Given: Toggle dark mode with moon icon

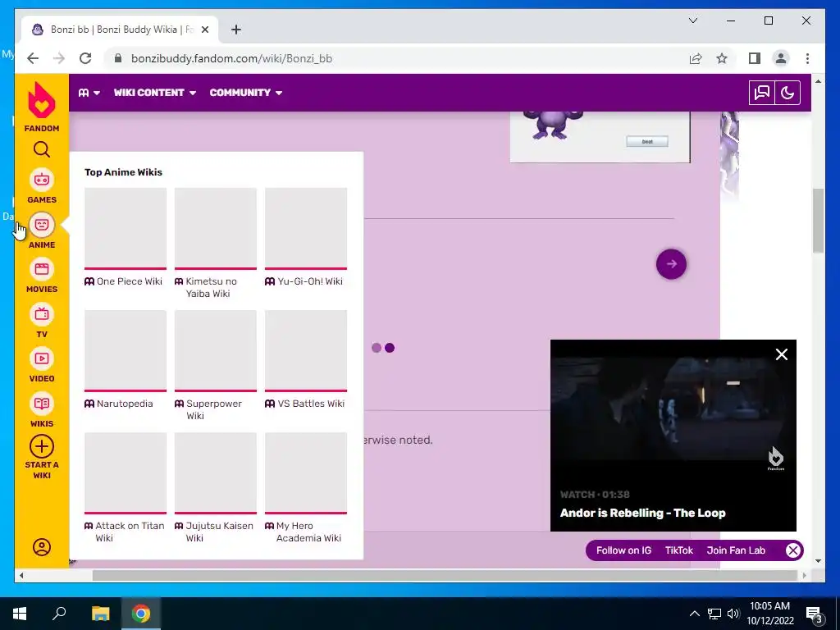Looking at the screenshot, I should coord(787,93).
